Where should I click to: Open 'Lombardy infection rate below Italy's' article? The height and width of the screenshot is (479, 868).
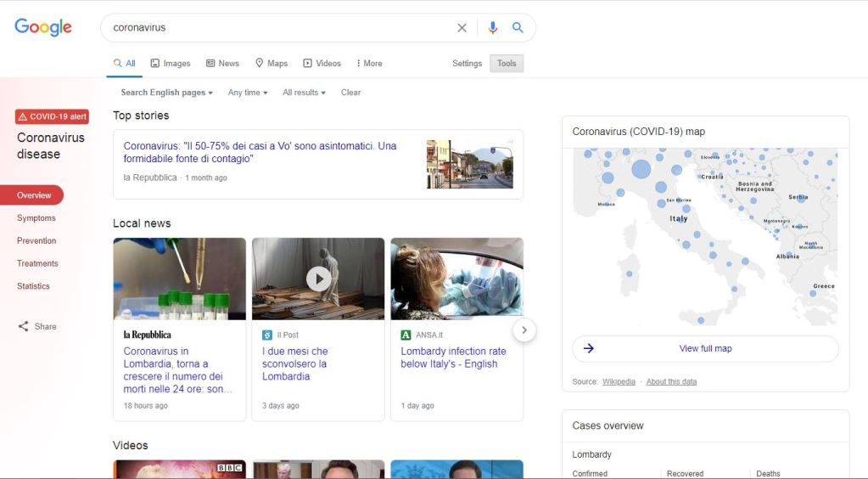(x=453, y=358)
